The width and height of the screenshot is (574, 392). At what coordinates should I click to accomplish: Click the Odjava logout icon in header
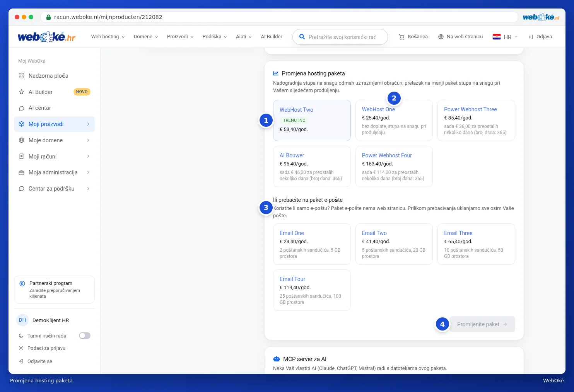(x=531, y=37)
